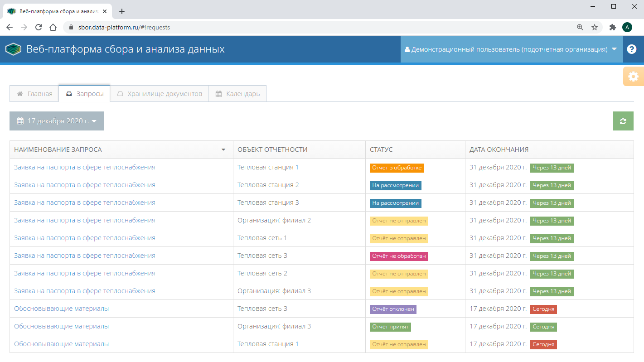Bookmark this page with star icon

click(x=595, y=27)
